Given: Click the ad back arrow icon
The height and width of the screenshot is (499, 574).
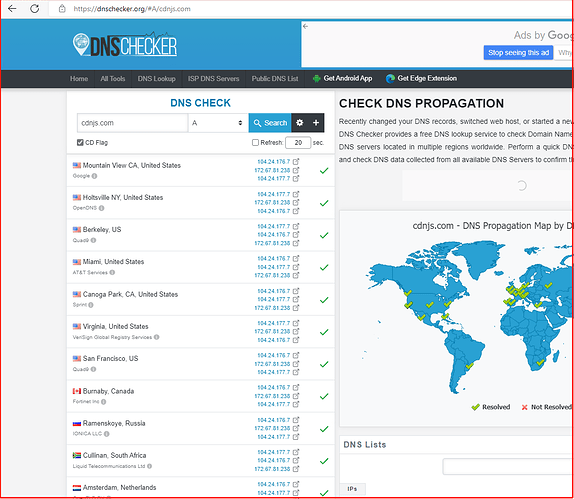Looking at the screenshot, I should [305, 26].
